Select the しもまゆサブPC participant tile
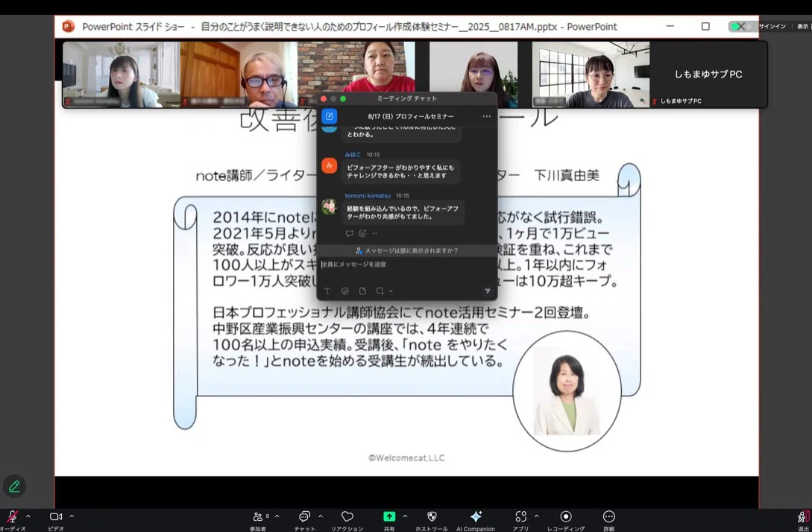The image size is (812, 532). [x=708, y=75]
